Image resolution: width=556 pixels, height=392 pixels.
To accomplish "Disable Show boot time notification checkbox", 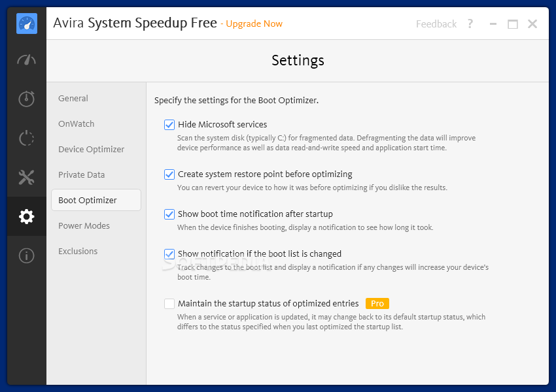I will tap(169, 214).
